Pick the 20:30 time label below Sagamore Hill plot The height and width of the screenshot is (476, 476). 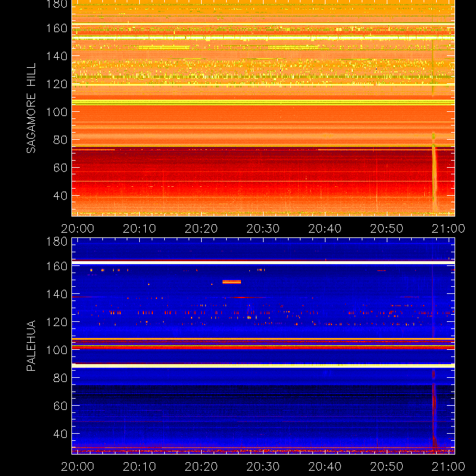[263, 228]
